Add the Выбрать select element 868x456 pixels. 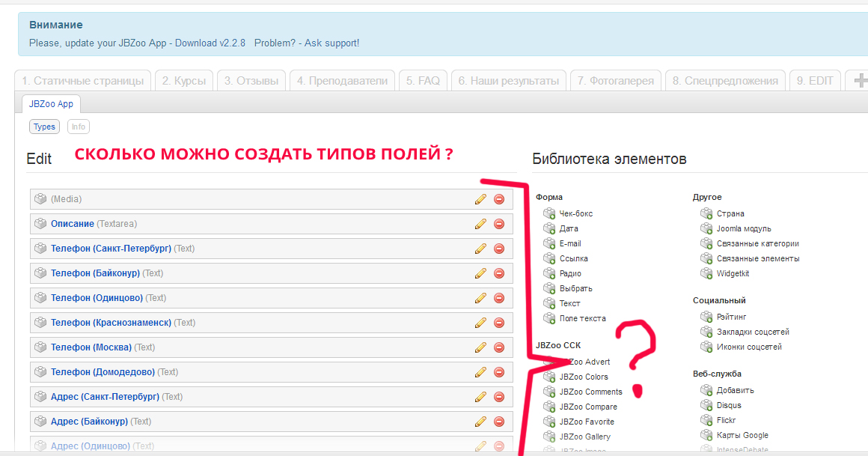(x=575, y=288)
